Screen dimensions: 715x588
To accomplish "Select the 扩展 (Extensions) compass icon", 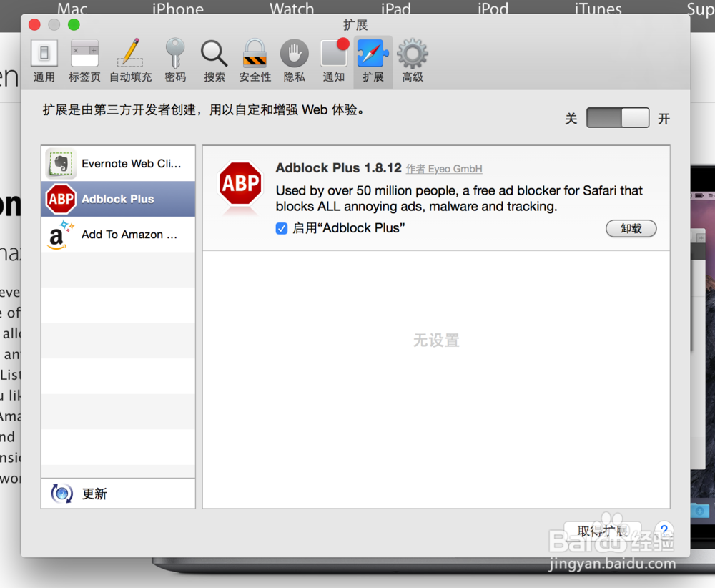I will tap(373, 53).
